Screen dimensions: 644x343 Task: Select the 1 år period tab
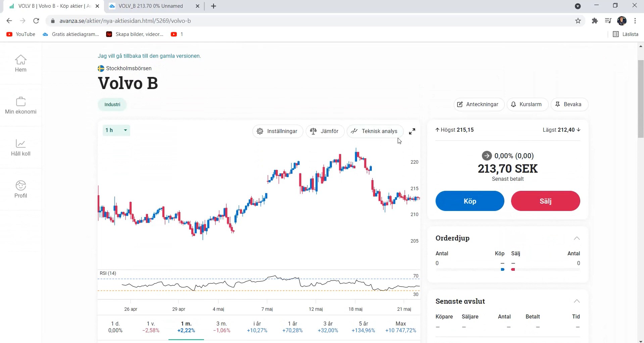(292, 327)
